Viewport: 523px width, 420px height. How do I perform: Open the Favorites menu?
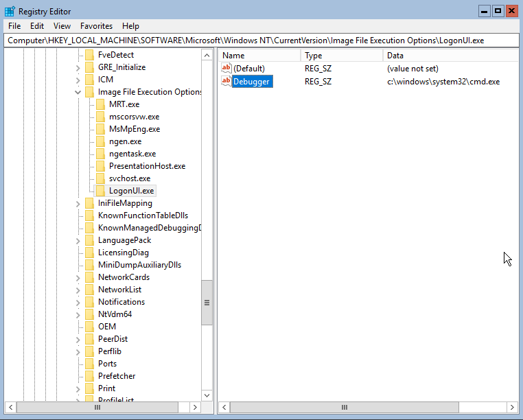click(96, 26)
